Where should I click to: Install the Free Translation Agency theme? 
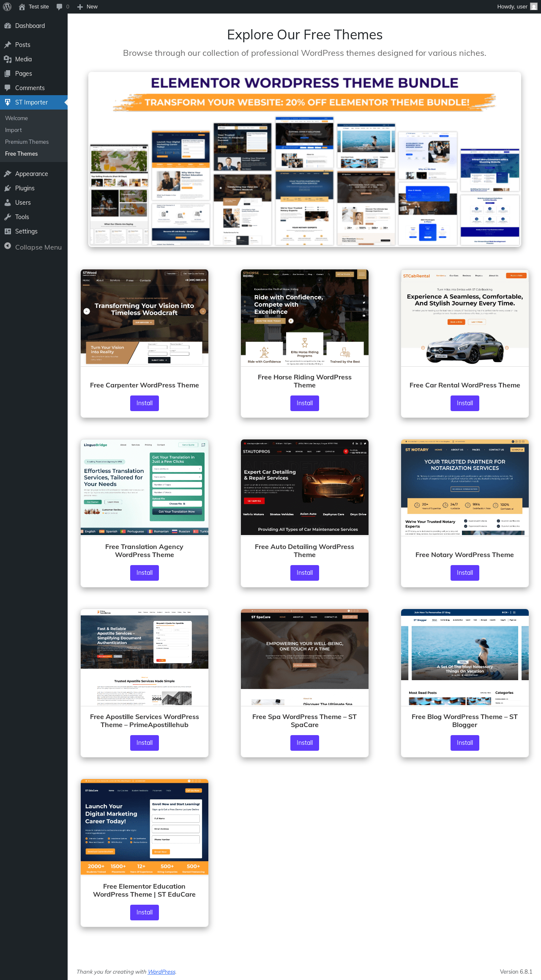coord(145,573)
